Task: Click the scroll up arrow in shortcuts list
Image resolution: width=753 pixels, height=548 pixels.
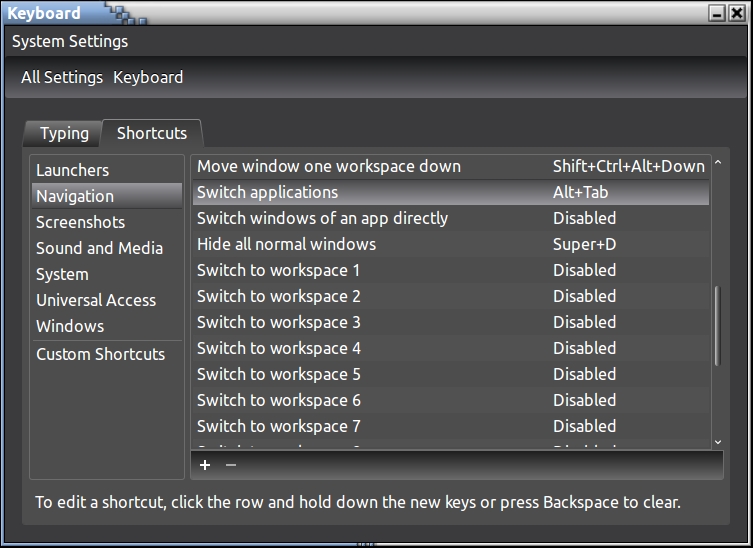Action: tap(717, 164)
